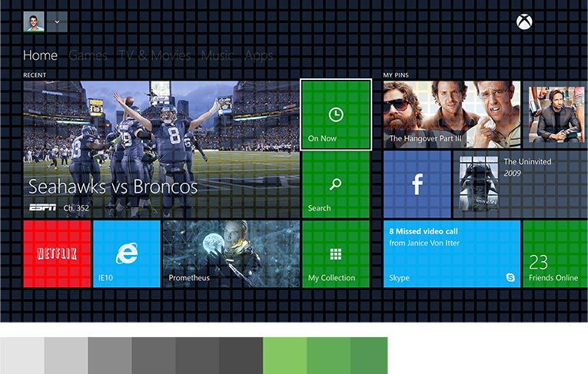
Task: Switch to the TV & Movies tab
Action: tap(154, 55)
